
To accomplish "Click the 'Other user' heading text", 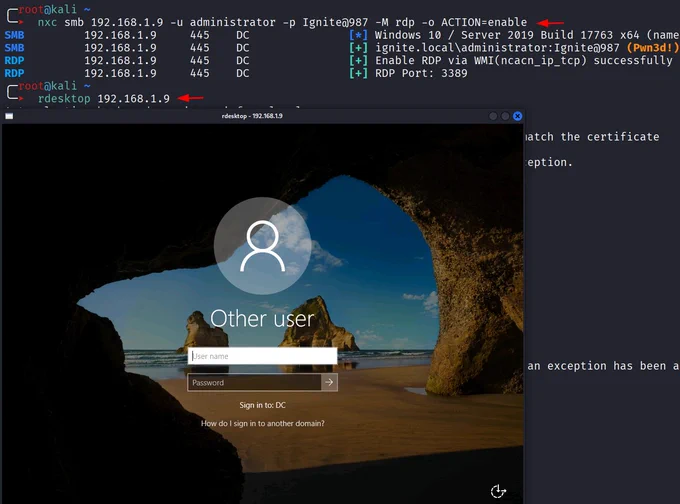I will point(262,319).
